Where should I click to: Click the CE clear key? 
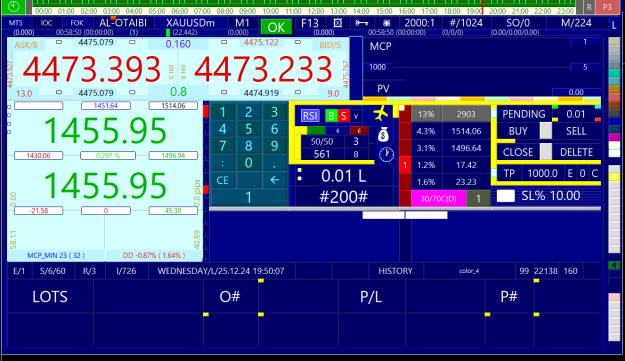coord(222,180)
